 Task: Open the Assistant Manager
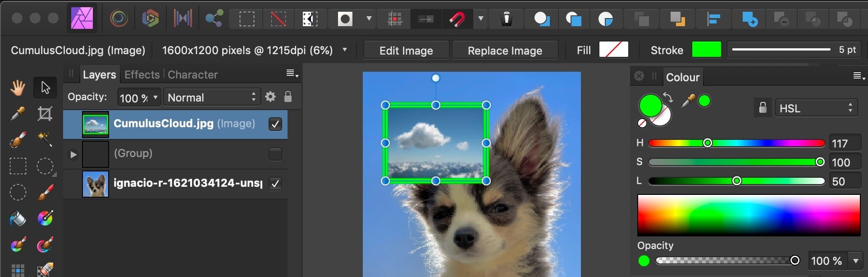(x=507, y=19)
